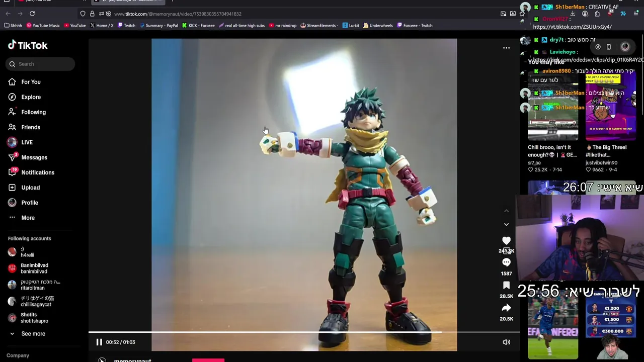Open Notifications in the sidebar
Screen dimensions: 644x362
tap(31, 172)
